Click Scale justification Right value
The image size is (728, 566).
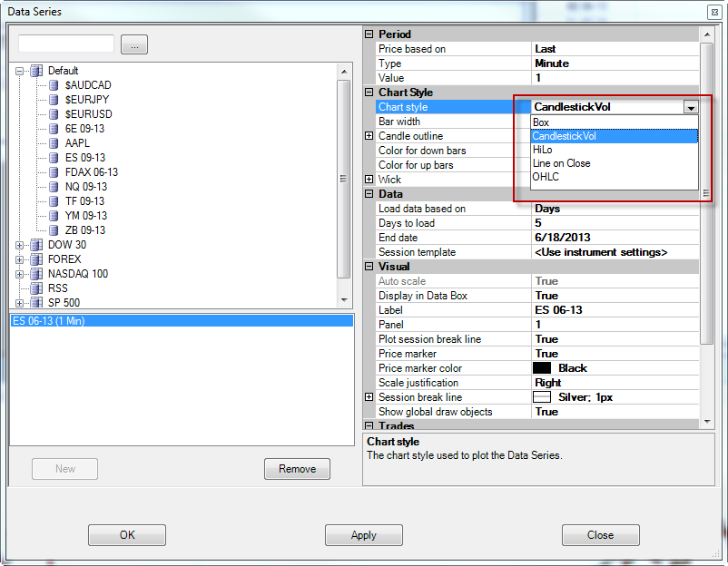click(548, 383)
